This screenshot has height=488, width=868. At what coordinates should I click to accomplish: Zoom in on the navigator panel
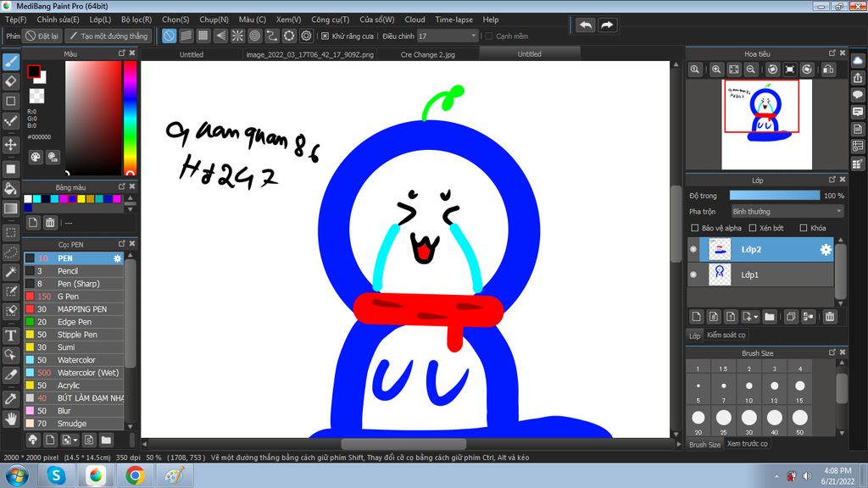pos(716,69)
